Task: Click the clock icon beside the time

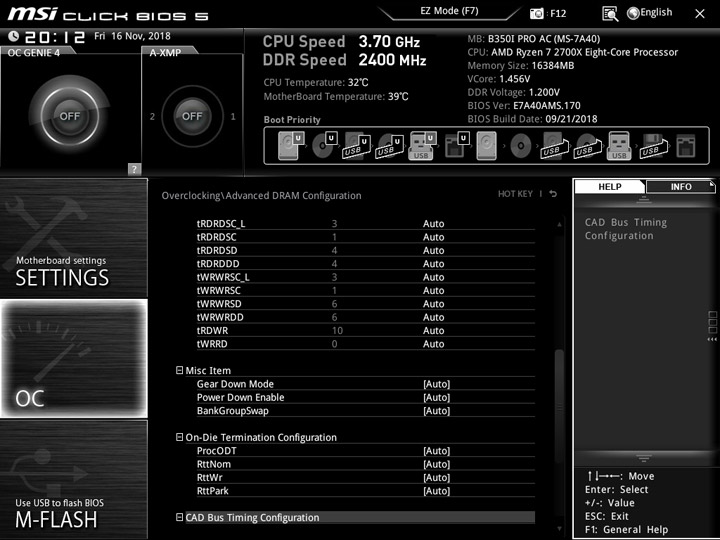Action: coord(14,36)
